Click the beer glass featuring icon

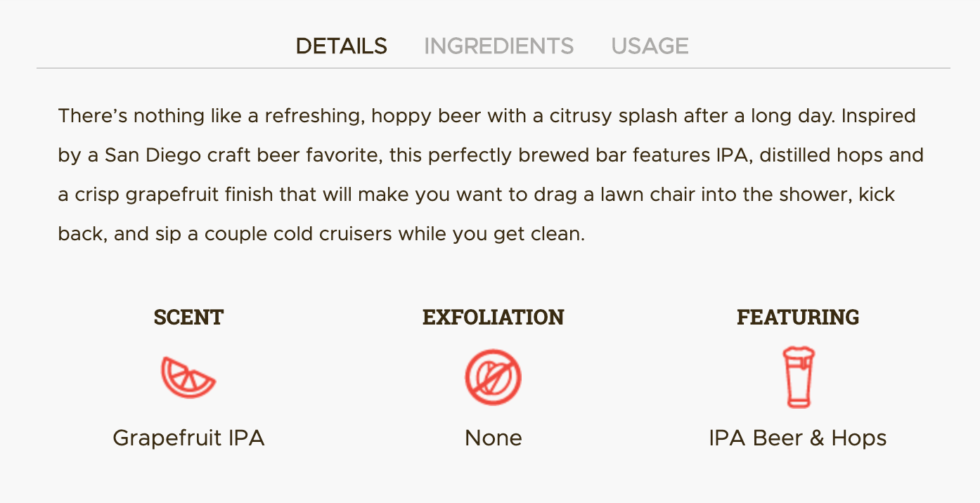tap(798, 377)
